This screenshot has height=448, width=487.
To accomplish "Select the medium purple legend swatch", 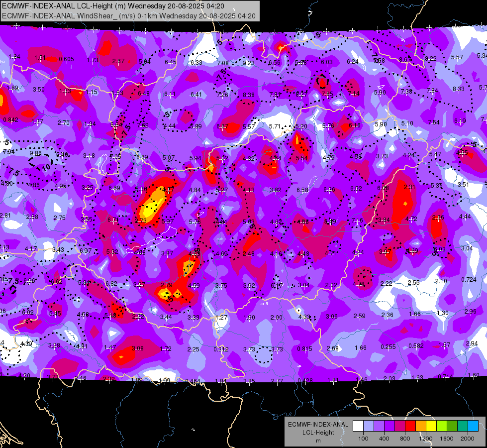I will click(x=379, y=426).
